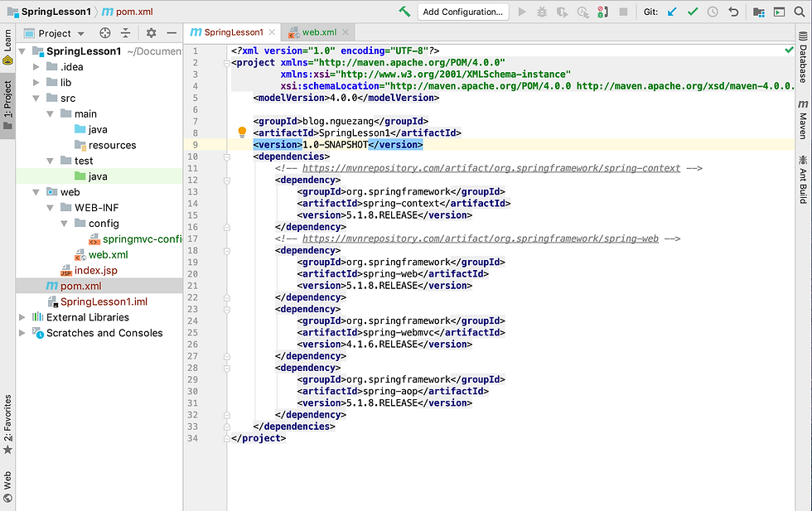
Task: Open the Database tool window
Action: pyautogui.click(x=803, y=57)
